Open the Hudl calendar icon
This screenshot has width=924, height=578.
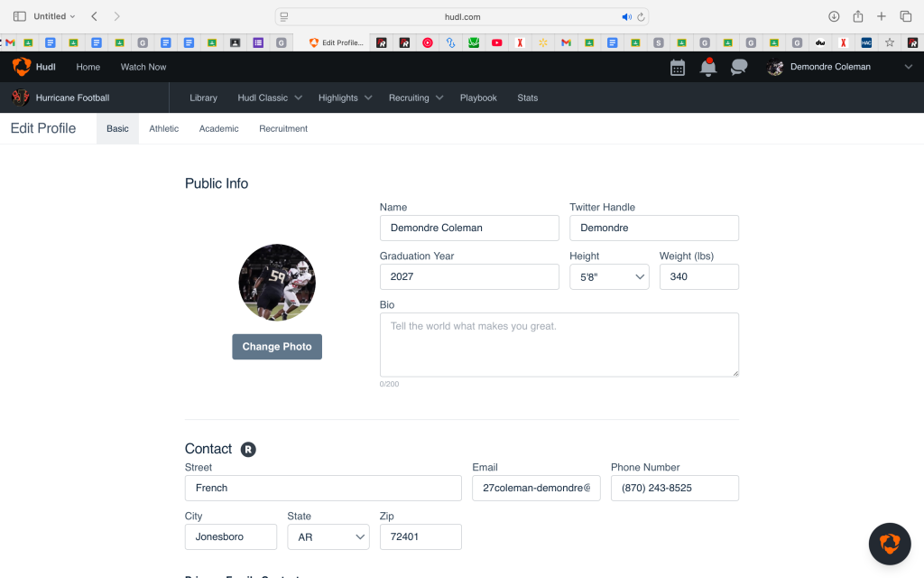tap(678, 68)
